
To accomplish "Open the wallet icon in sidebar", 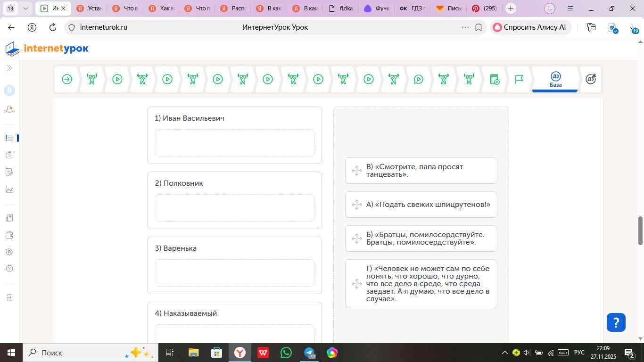I will (9, 235).
